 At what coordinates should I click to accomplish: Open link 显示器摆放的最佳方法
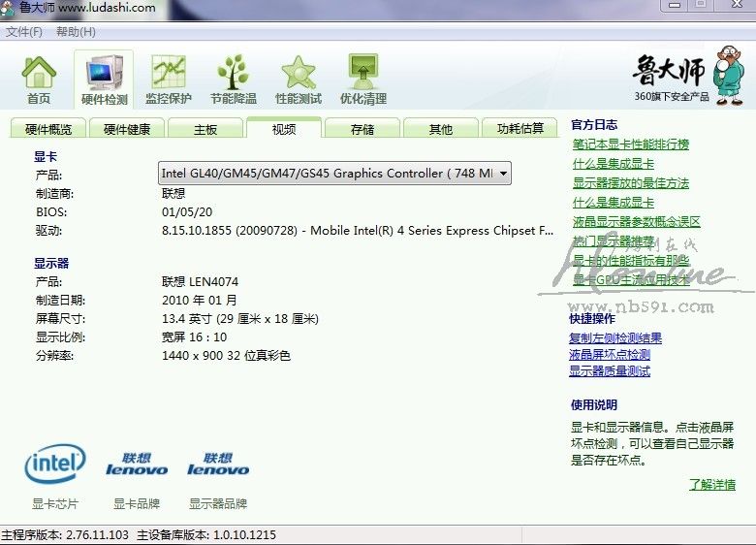tap(631, 183)
